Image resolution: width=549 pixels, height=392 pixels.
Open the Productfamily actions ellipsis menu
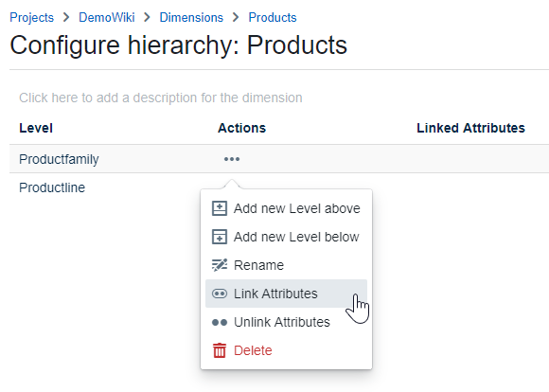point(232,159)
